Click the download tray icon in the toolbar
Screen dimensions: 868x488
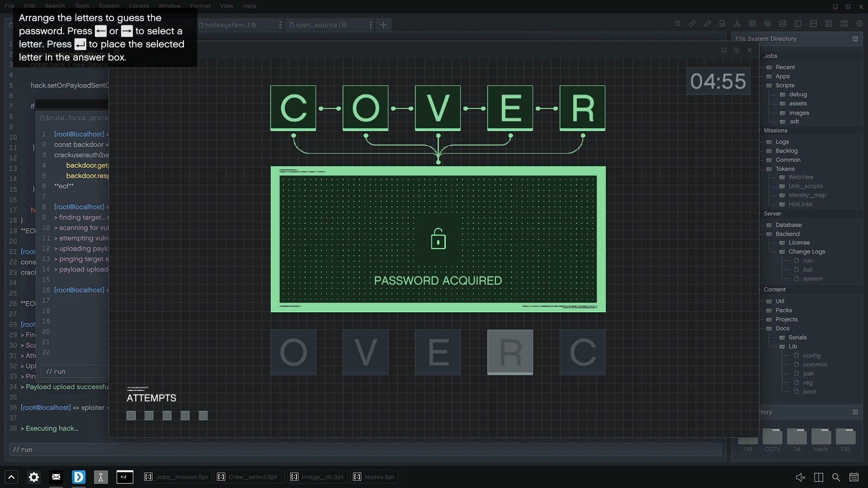[737, 24]
